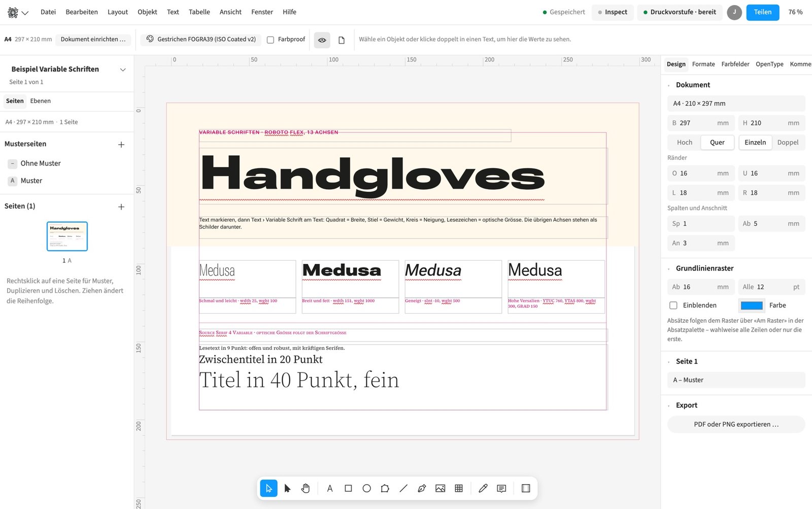
Task: Select the arrow selection tool in the bottom toolbar
Action: tap(268, 488)
